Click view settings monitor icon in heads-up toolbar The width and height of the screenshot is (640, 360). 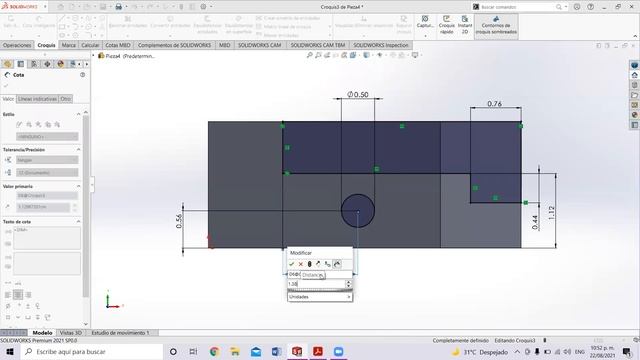415,55
